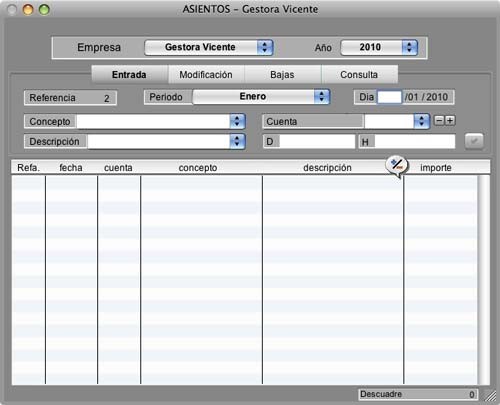Viewport: 500px width, 405px height.
Task: Open the Año dropdown showing 2010
Action: point(379,47)
